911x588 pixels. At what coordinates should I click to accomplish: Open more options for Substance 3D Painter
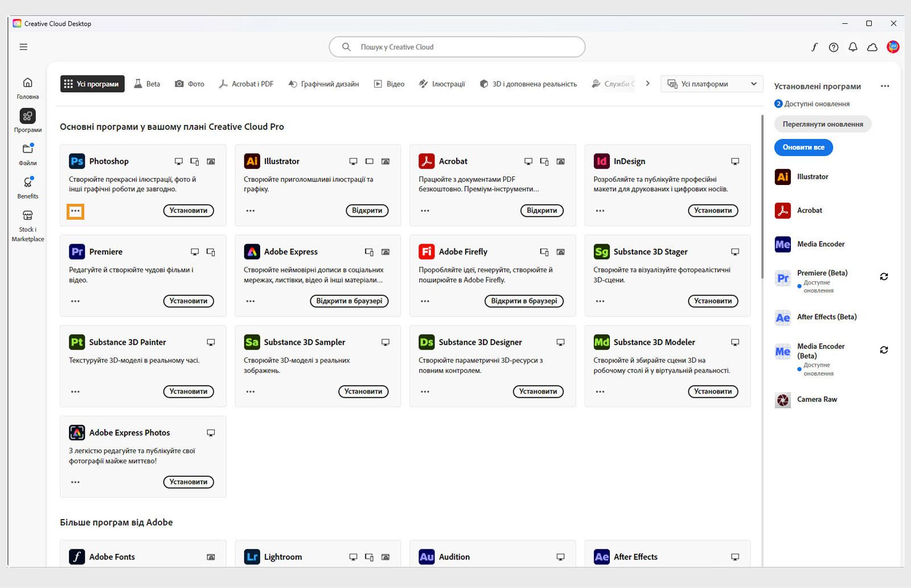coord(75,392)
